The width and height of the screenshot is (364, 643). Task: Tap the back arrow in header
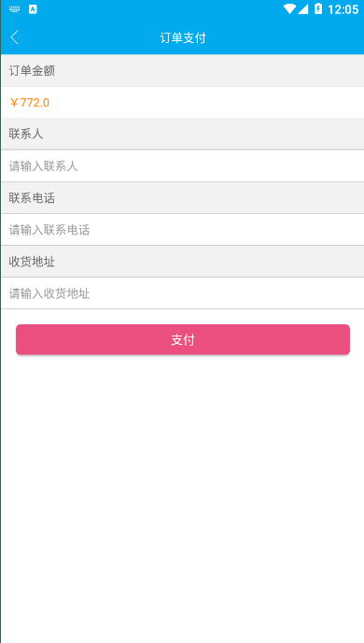pos(15,37)
